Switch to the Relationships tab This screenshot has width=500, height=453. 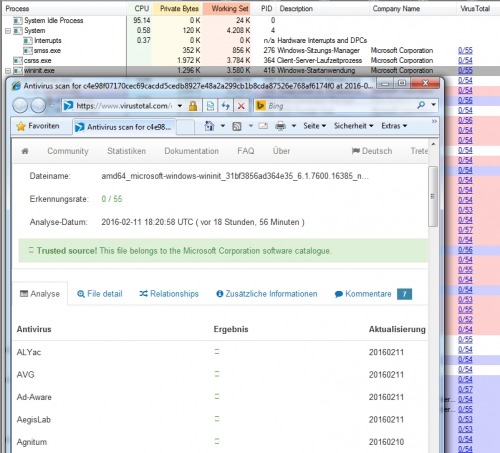pyautogui.click(x=169, y=294)
